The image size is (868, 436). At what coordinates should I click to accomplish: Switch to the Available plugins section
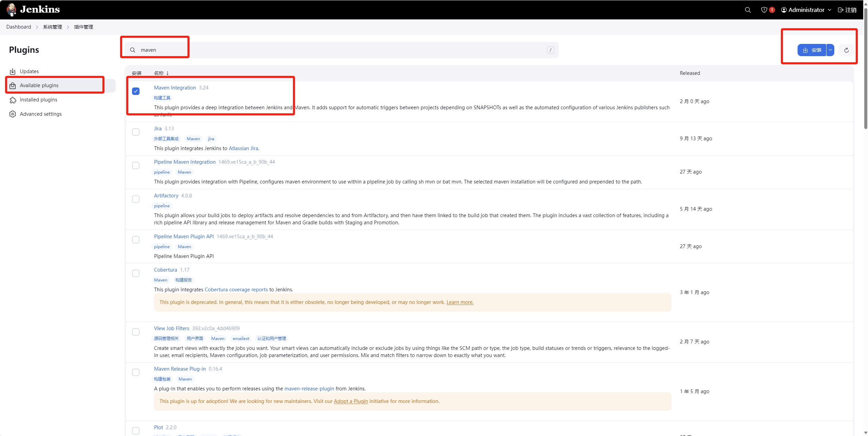point(39,85)
